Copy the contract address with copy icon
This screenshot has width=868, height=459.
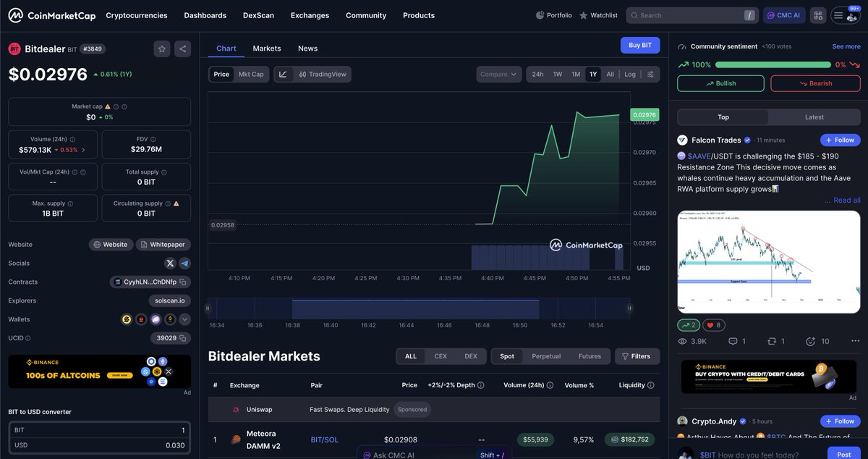182,282
